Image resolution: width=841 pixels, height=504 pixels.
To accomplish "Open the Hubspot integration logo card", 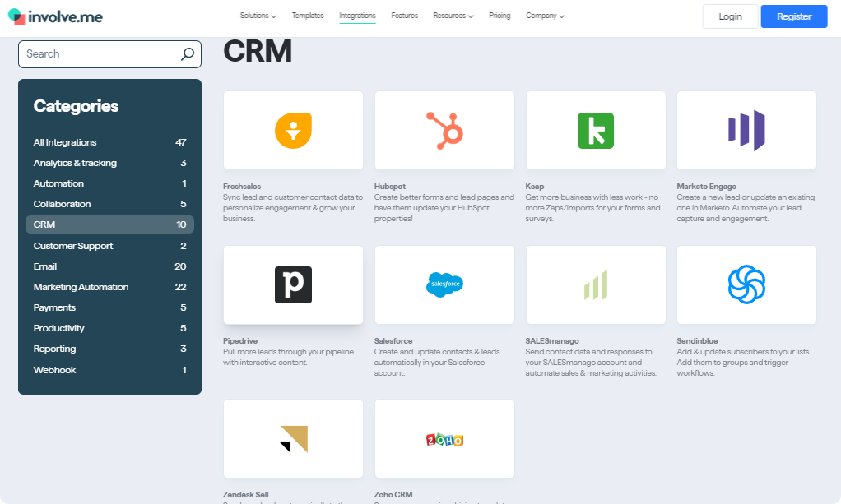I will (444, 130).
